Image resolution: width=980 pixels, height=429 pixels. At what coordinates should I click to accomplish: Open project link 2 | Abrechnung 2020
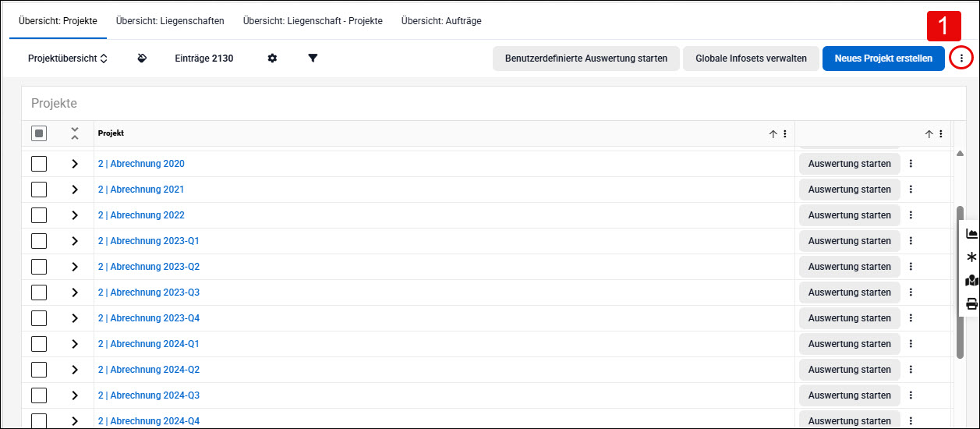[x=141, y=164]
